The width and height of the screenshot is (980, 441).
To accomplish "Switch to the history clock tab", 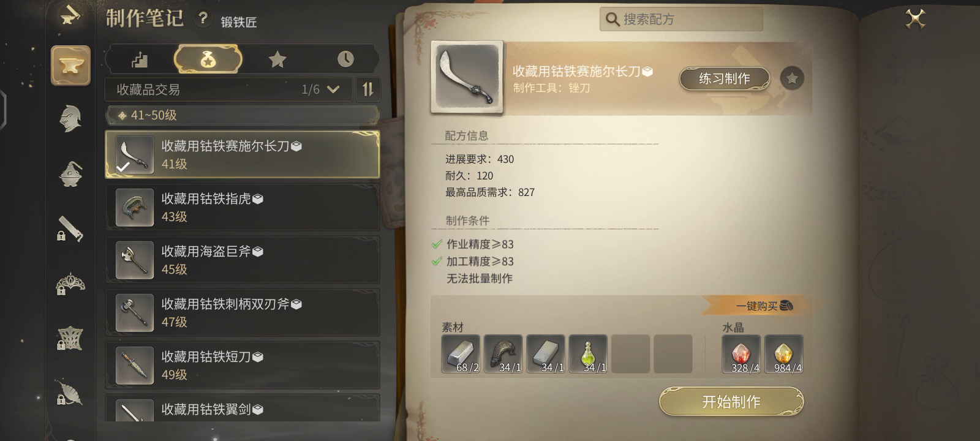I will pos(345,59).
